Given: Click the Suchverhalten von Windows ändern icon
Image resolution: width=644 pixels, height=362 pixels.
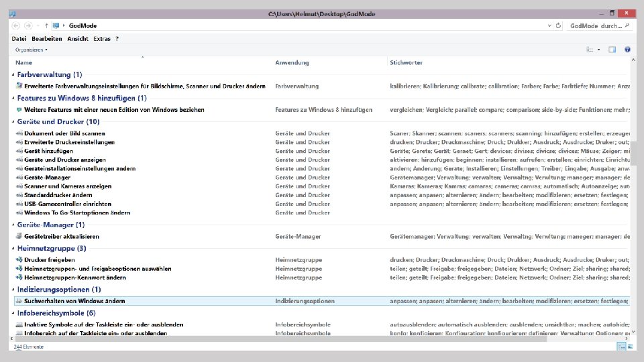Looking at the screenshot, I should click(x=19, y=301).
